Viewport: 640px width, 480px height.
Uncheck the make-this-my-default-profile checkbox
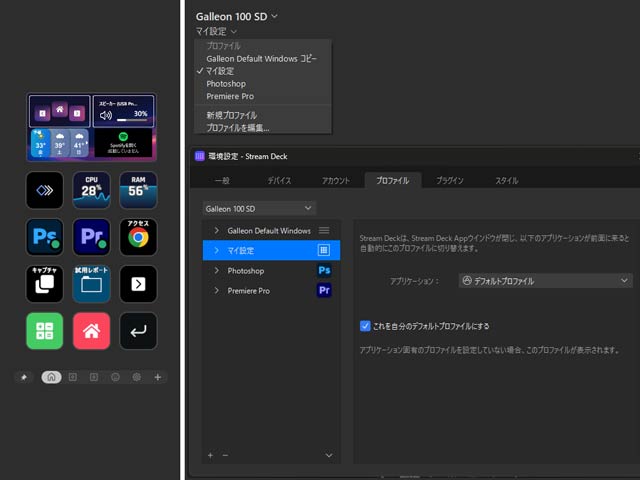pyautogui.click(x=365, y=326)
